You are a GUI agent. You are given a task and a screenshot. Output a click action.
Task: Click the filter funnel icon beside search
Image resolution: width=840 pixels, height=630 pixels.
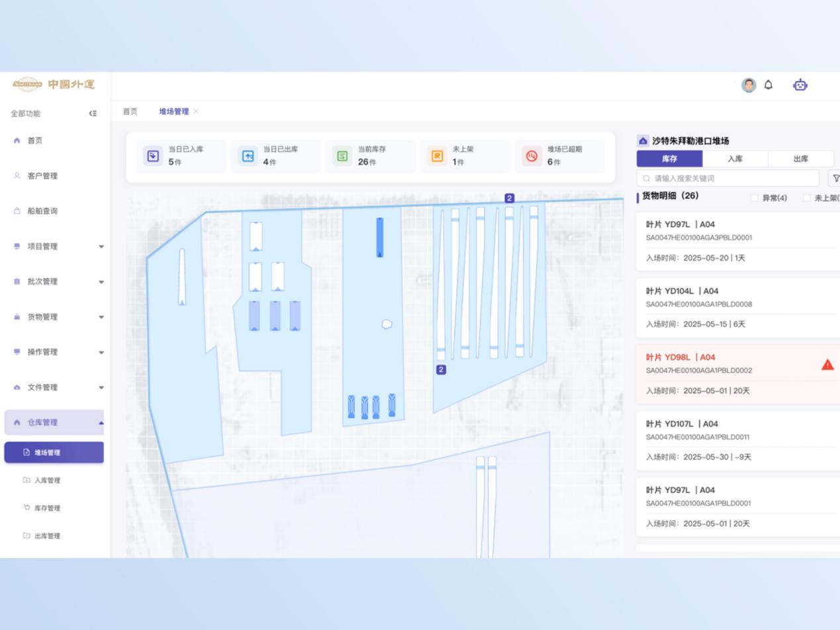point(835,178)
